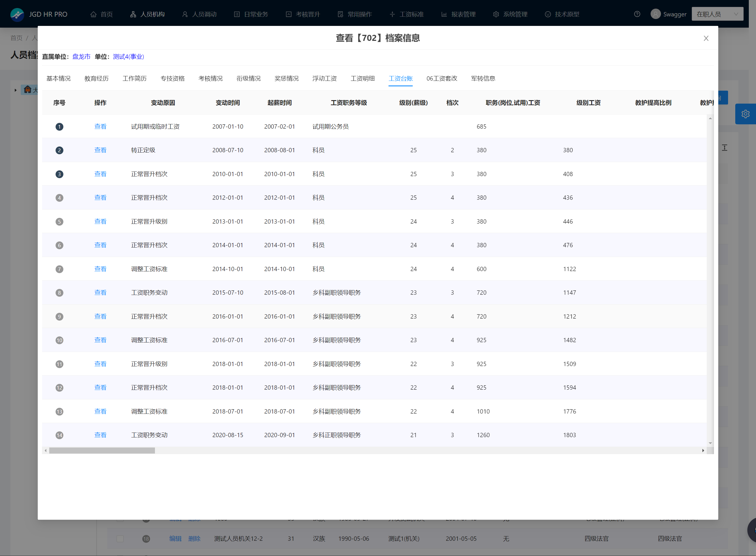Click 查看 for the 试用期或临时工资 row

(100, 127)
